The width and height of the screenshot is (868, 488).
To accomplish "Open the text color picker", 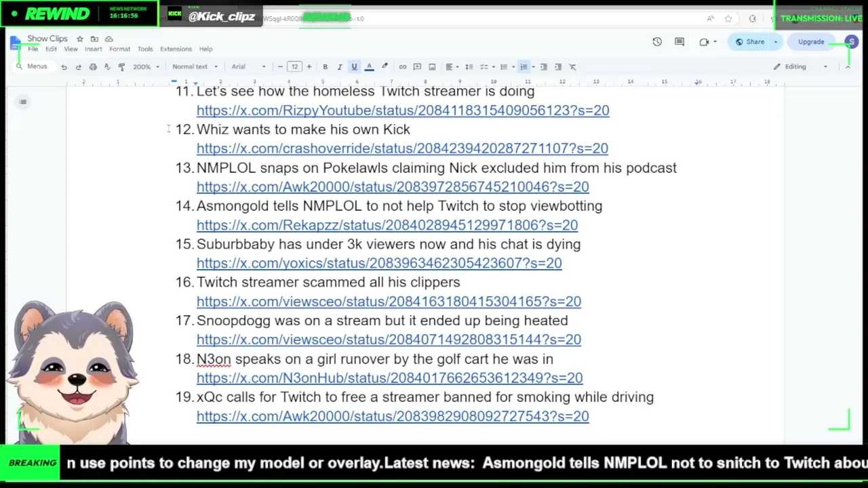I will pyautogui.click(x=369, y=66).
